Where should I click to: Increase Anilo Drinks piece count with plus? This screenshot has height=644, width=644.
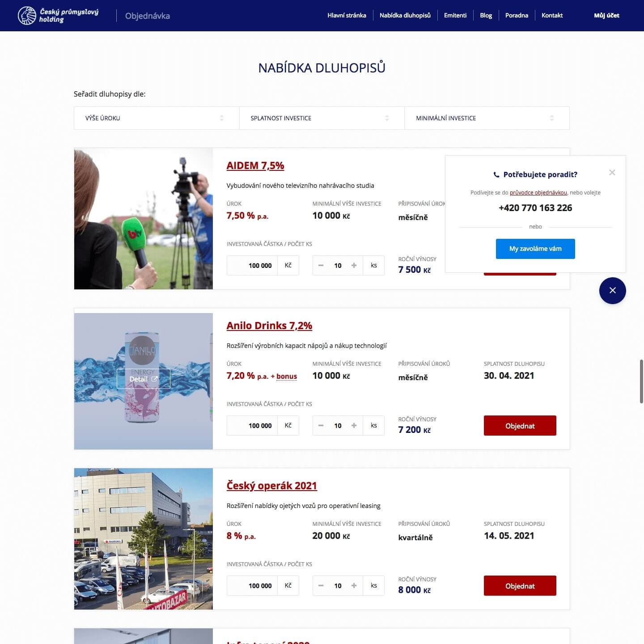[x=354, y=425]
